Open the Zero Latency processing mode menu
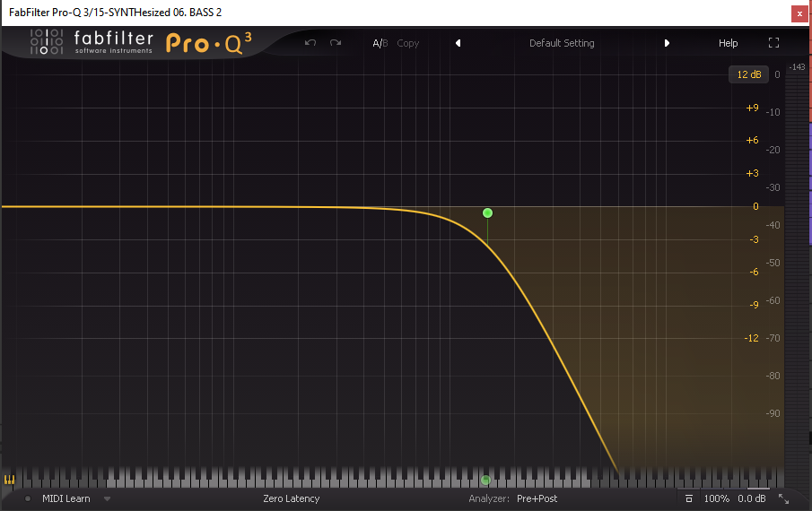Image resolution: width=812 pixels, height=511 pixels. click(x=291, y=498)
